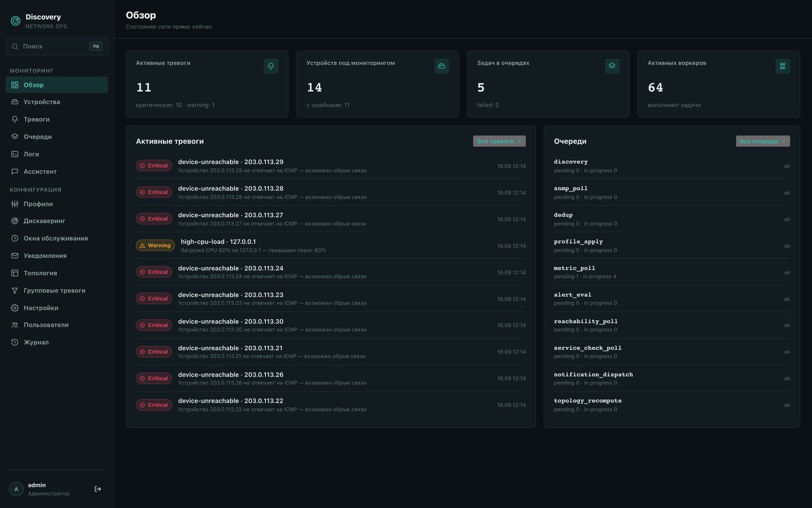
Task: Click the Discovery logo icon
Action: (x=15, y=21)
